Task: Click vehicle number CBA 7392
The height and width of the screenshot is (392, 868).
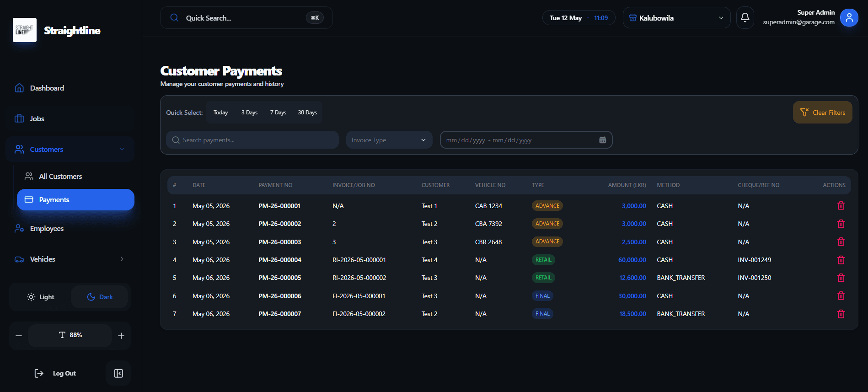Action: [x=488, y=224]
